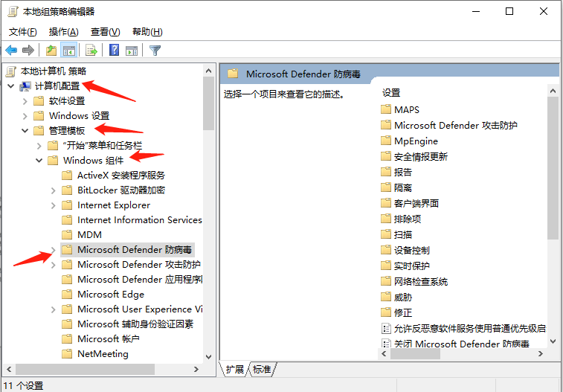
Task: Click the folder icon next to 威胁
Action: [x=386, y=297]
